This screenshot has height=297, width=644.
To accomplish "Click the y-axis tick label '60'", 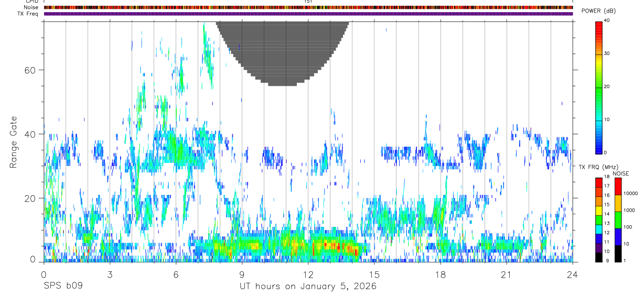I will [29, 70].
